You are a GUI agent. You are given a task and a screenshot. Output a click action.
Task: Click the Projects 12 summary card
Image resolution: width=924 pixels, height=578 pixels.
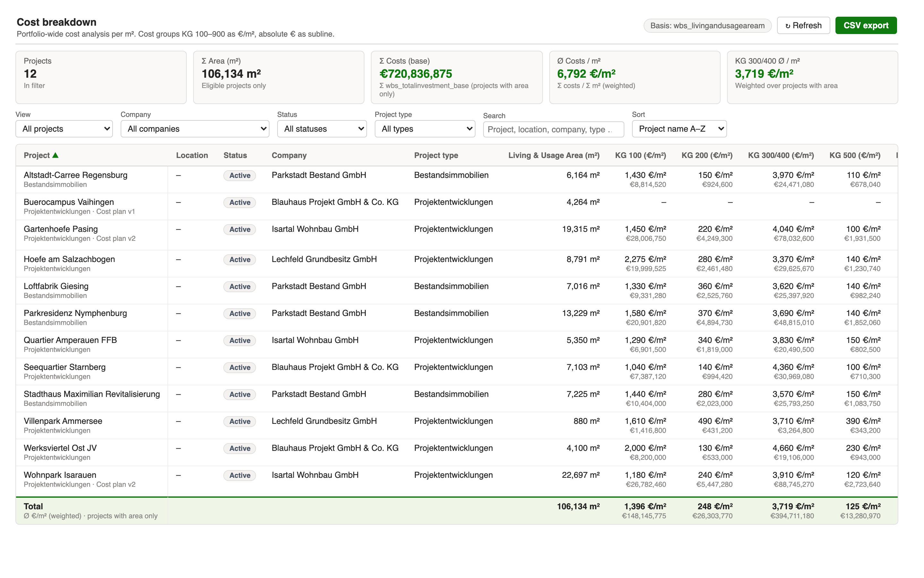tap(101, 77)
